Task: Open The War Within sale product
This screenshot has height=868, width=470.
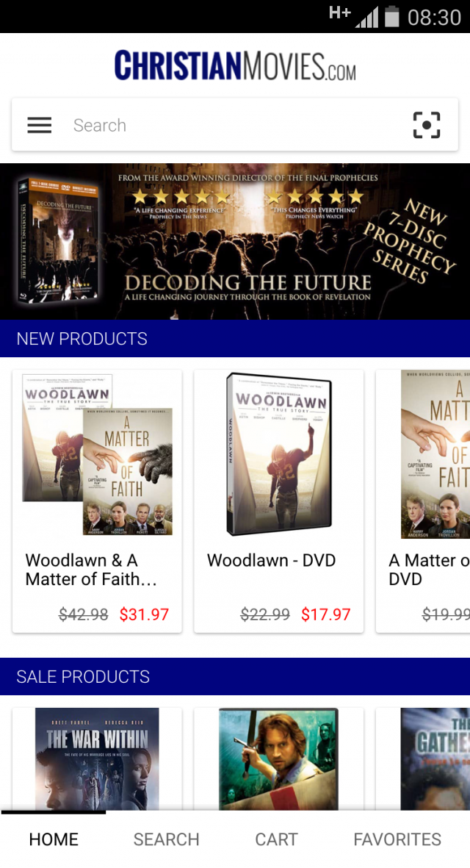Action: 98,759
